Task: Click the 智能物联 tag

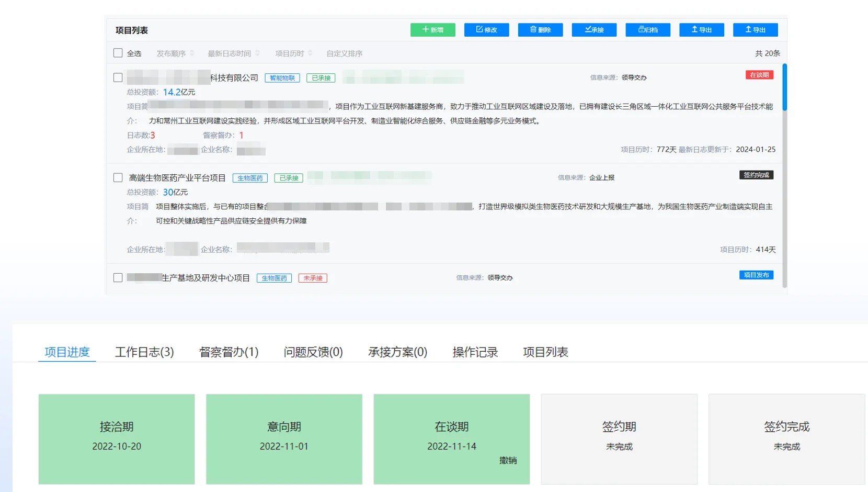Action: (282, 78)
